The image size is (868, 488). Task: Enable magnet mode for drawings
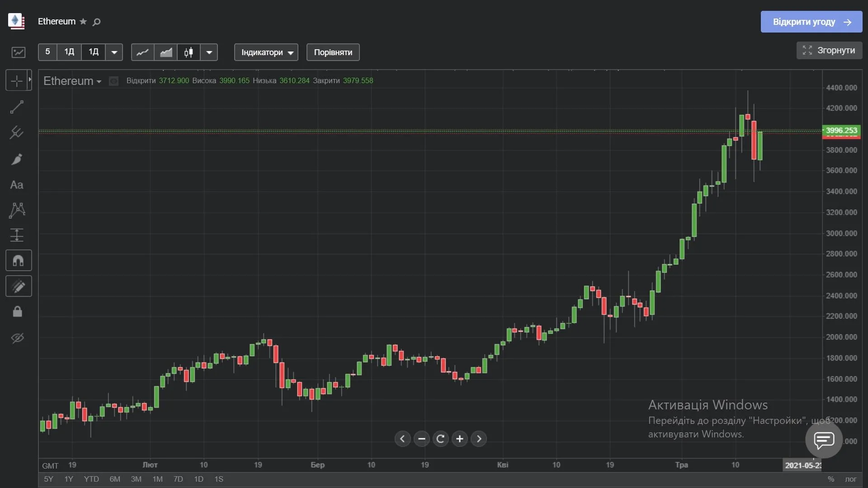click(18, 260)
